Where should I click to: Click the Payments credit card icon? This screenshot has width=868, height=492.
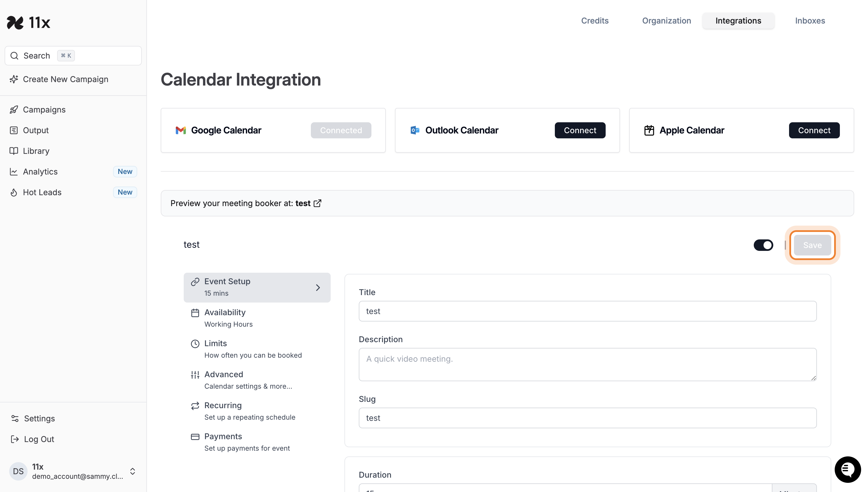(195, 437)
